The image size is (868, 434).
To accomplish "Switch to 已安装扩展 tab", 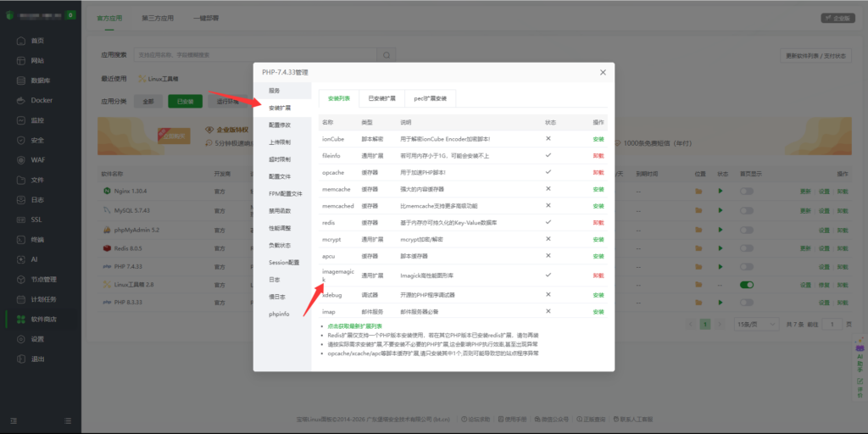I will tap(382, 98).
